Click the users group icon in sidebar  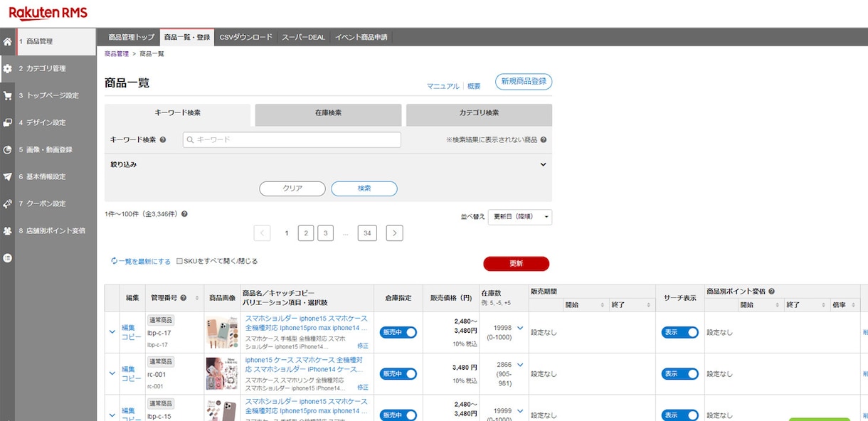[7, 231]
